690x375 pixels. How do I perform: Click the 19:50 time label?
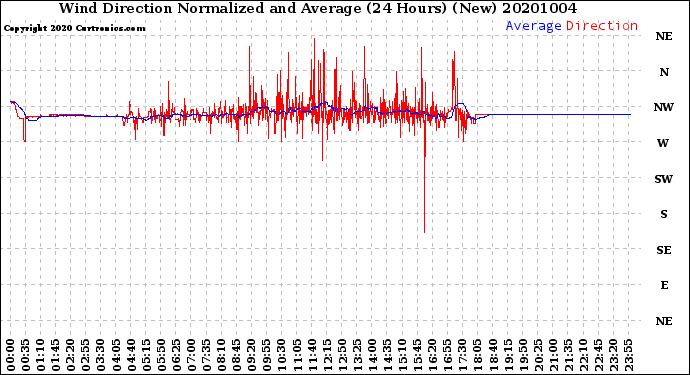pos(523,355)
